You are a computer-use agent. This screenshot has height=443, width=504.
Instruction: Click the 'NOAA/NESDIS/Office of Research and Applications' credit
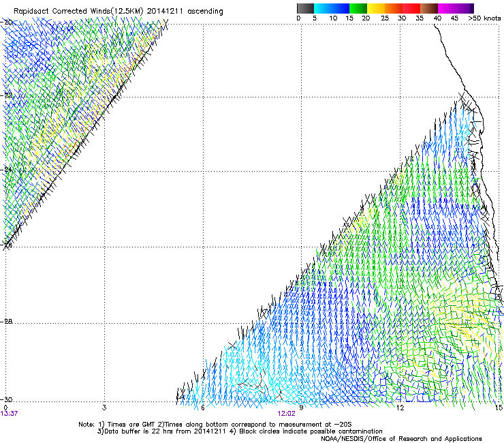(401, 438)
